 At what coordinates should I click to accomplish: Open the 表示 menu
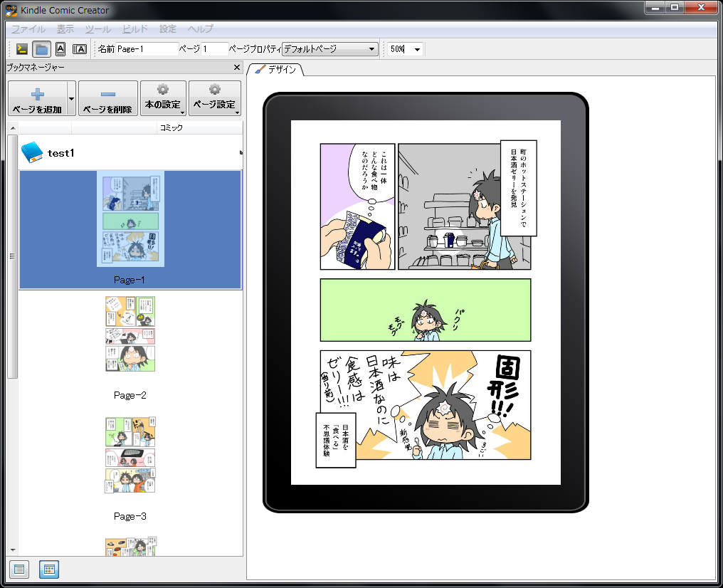(65, 28)
